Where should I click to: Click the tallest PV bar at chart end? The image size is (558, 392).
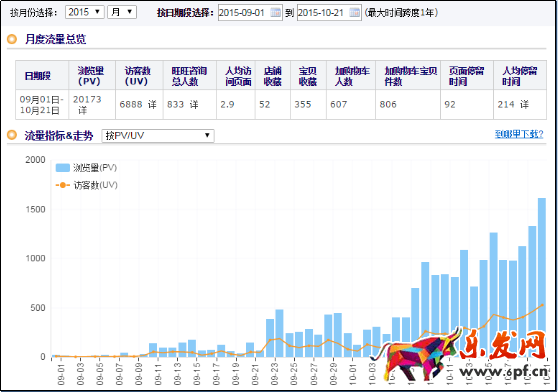(542, 277)
